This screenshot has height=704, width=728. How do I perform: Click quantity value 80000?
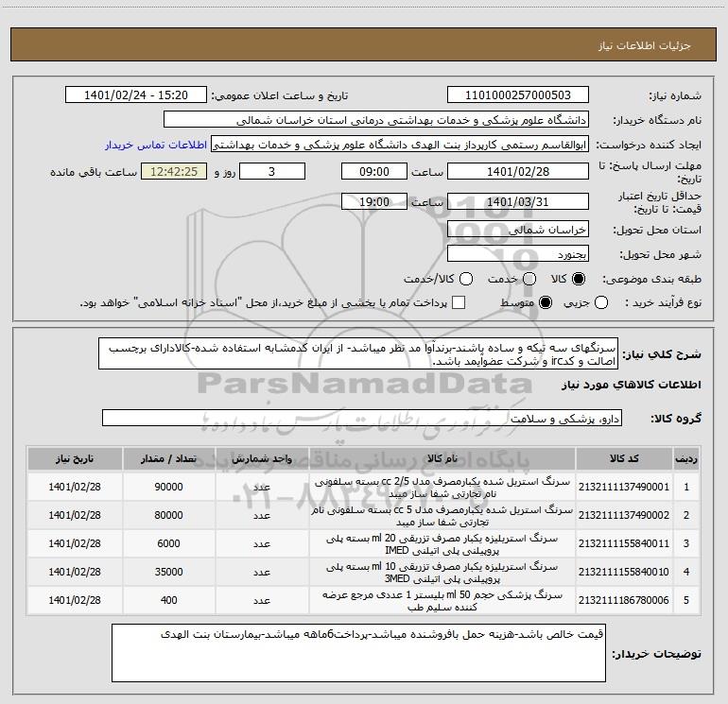(168, 515)
